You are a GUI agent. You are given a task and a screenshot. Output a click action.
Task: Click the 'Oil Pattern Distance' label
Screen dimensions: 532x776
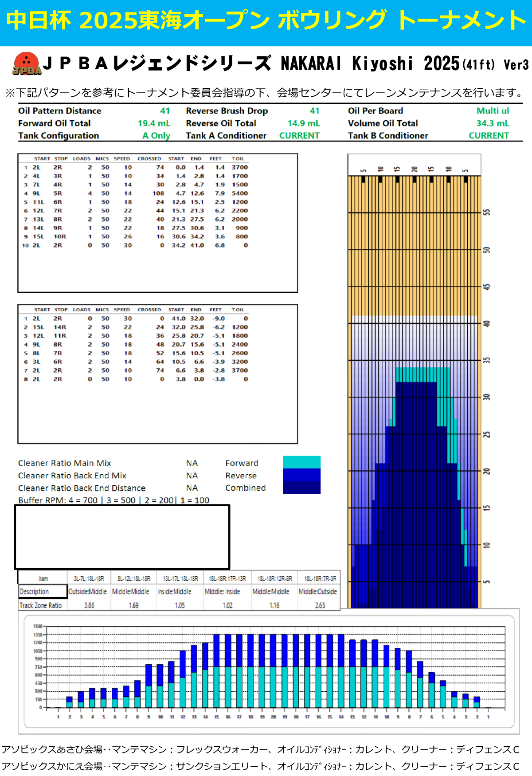tap(59, 111)
